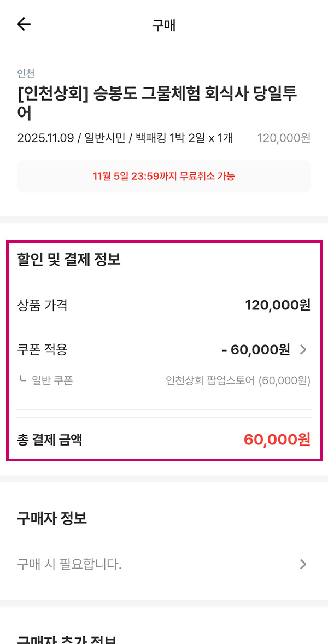Viewport: 328px width, 644px height.
Task: Tap the 무료취소 가능 notice banner
Action: pos(164,177)
